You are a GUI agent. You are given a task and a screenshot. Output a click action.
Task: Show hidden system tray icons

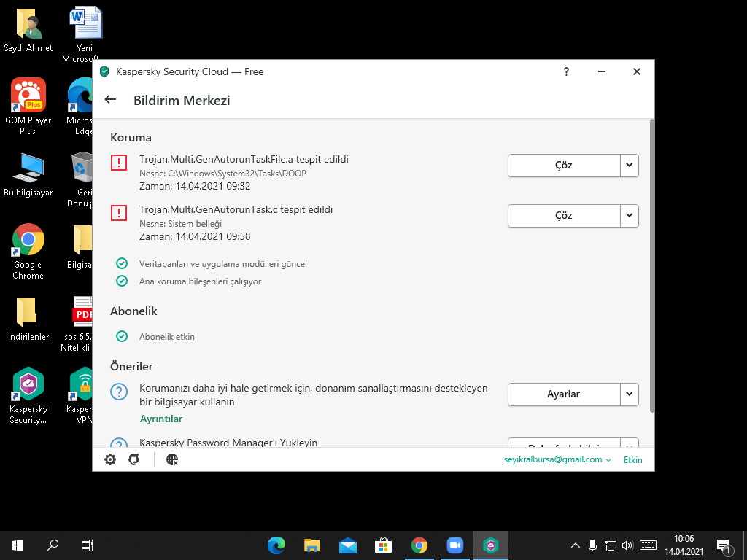tap(576, 545)
